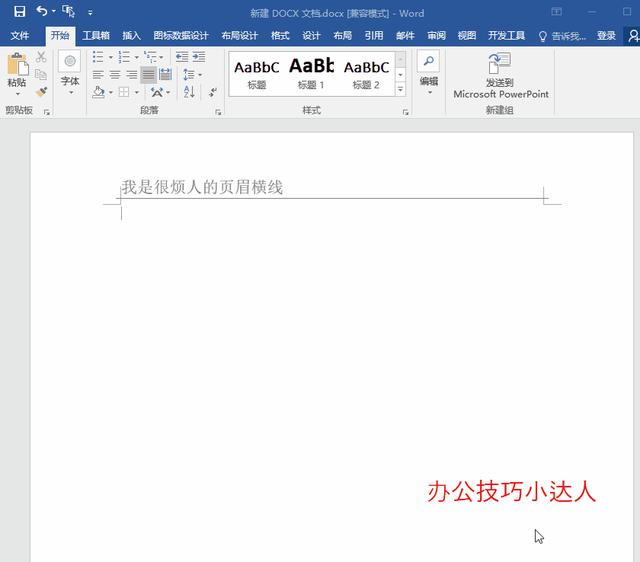
Task: Apply the 标题 style thumbnail
Action: click(257, 75)
